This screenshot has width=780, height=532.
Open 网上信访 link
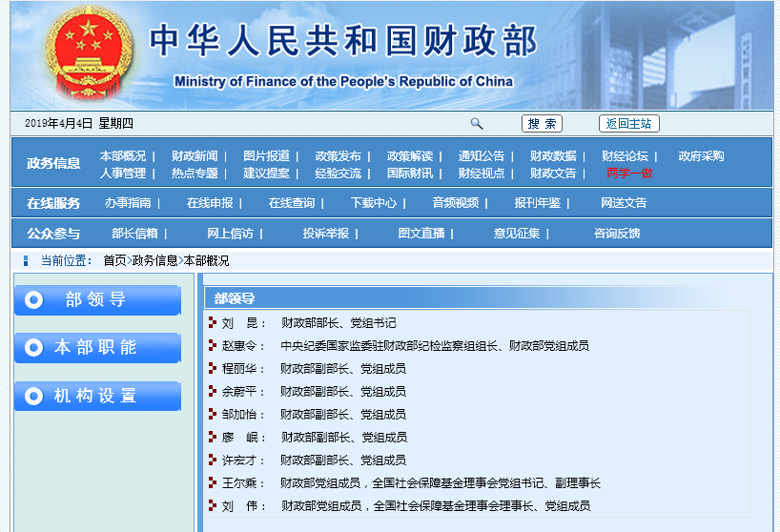pos(230,234)
